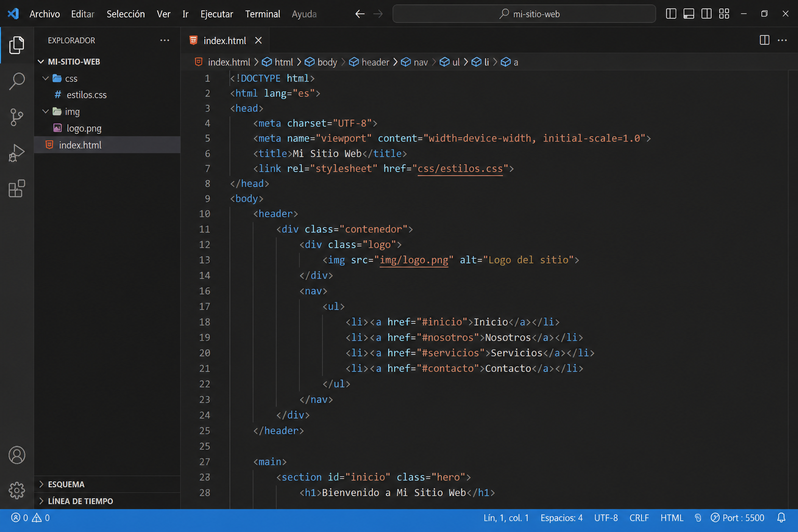Open Explorer views and more actions ellipsis

pyautogui.click(x=165, y=40)
